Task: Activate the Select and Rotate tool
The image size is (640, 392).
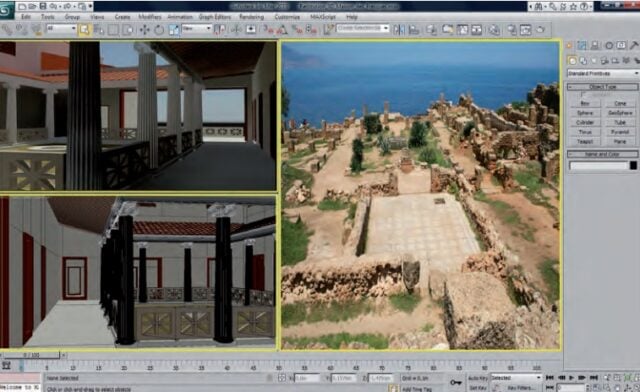Action: tap(159, 30)
